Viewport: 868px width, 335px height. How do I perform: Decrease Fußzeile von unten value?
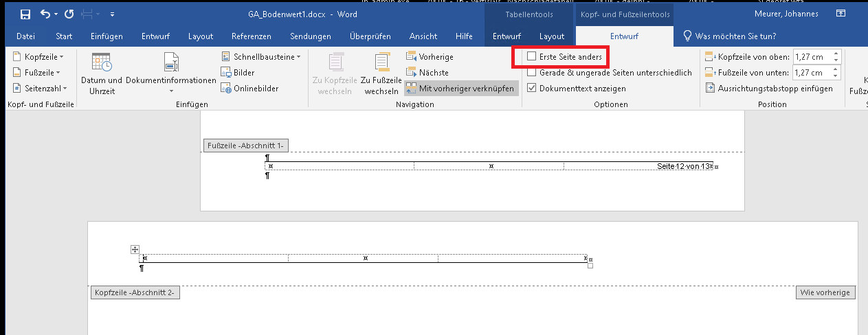[x=836, y=76]
